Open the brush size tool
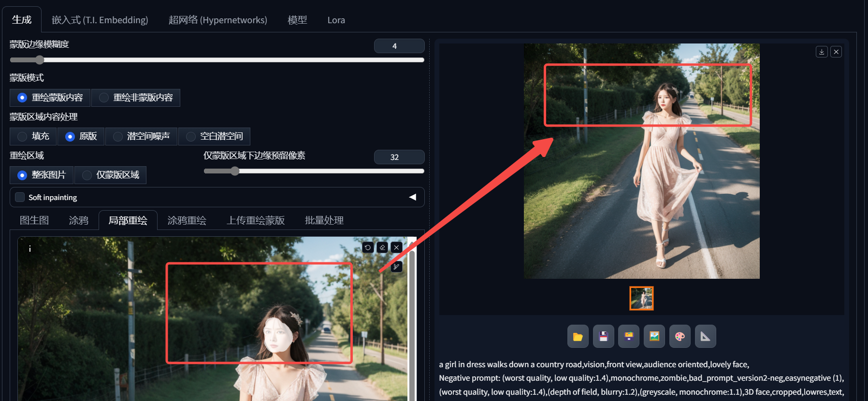Screen dimensions: 868x401 (396, 266)
